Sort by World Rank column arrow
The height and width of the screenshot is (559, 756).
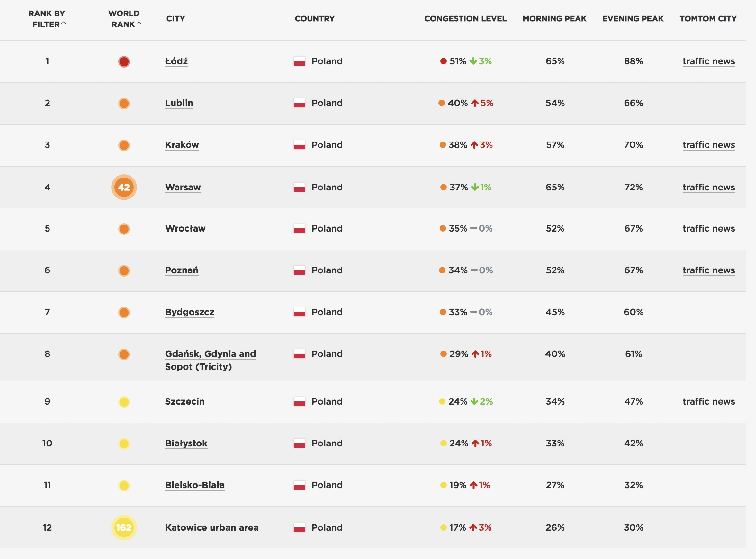point(138,23)
